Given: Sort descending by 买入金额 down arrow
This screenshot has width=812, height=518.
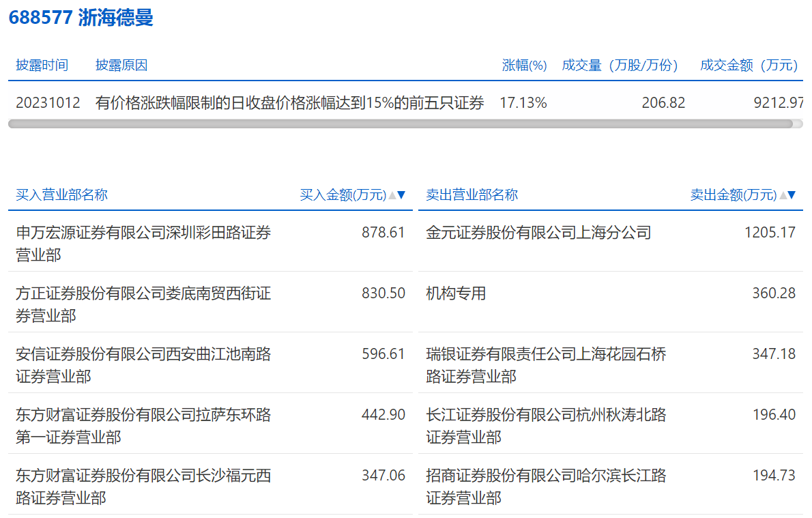Looking at the screenshot, I should click(401, 195).
